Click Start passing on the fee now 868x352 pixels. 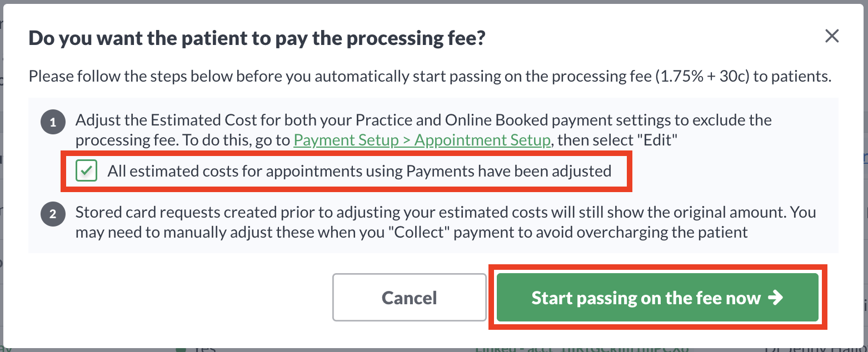(x=657, y=298)
